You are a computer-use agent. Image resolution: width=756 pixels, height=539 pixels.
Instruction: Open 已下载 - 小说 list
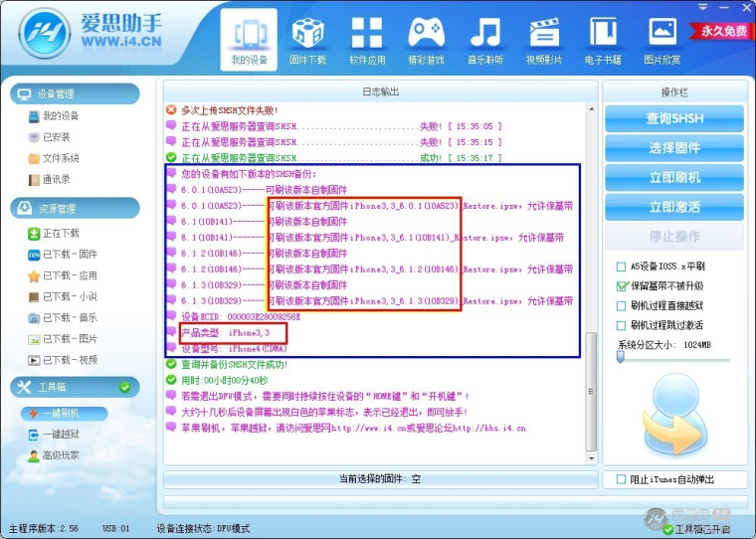click(x=63, y=296)
